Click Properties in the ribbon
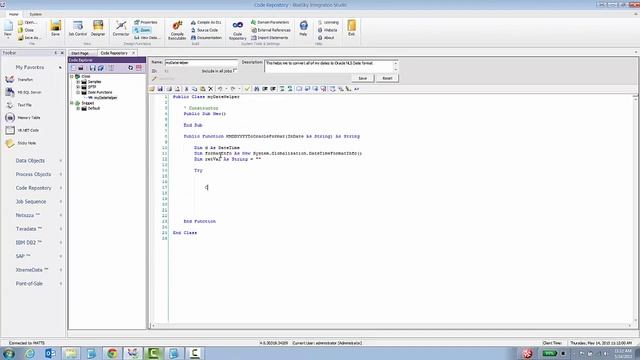The height and width of the screenshot is (360, 640). pyautogui.click(x=146, y=22)
